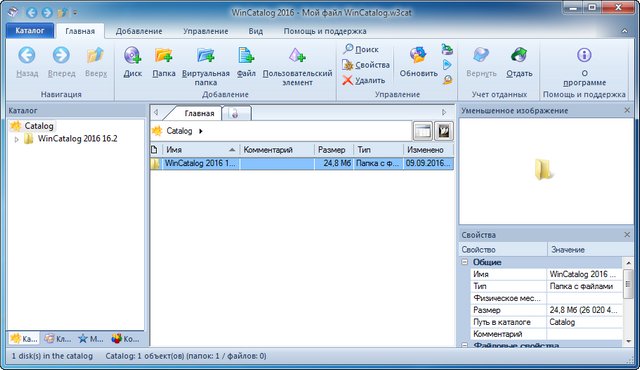Collapse the Общие property group

(x=464, y=262)
